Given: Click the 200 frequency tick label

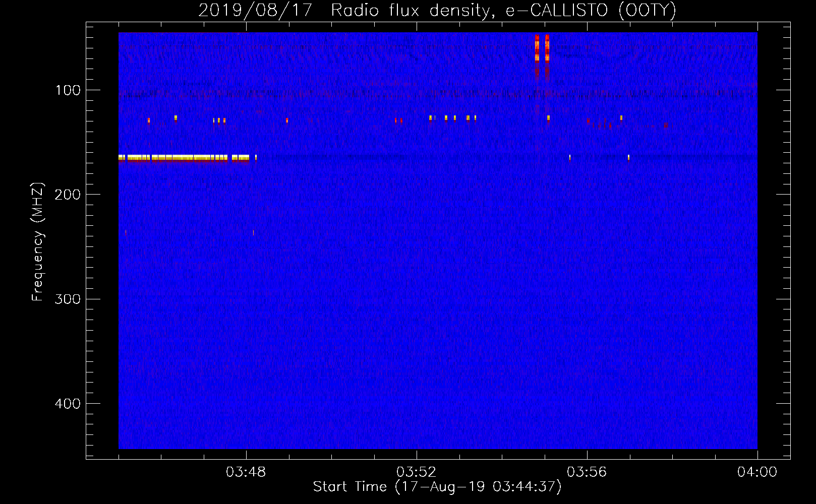Looking at the screenshot, I should [68, 195].
